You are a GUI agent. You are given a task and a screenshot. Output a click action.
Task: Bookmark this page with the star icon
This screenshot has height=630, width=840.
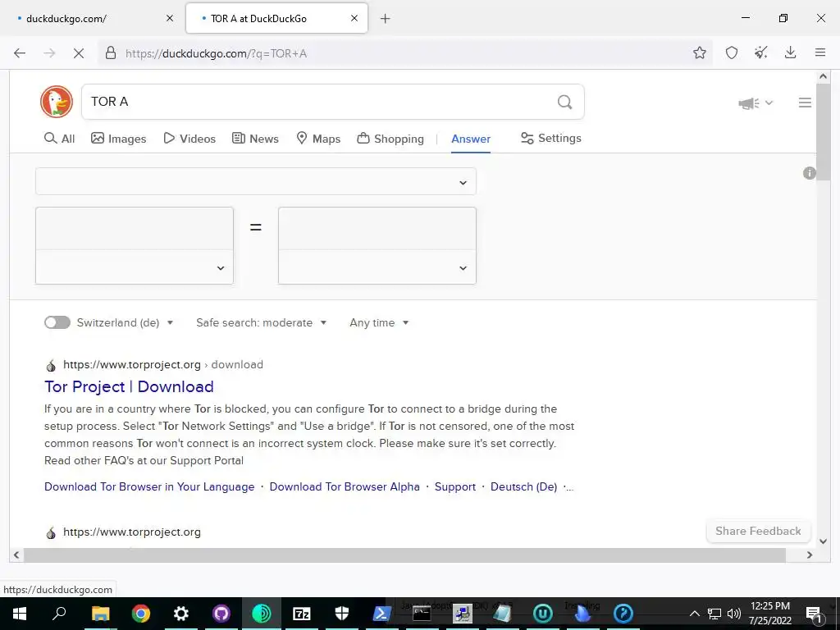click(699, 52)
